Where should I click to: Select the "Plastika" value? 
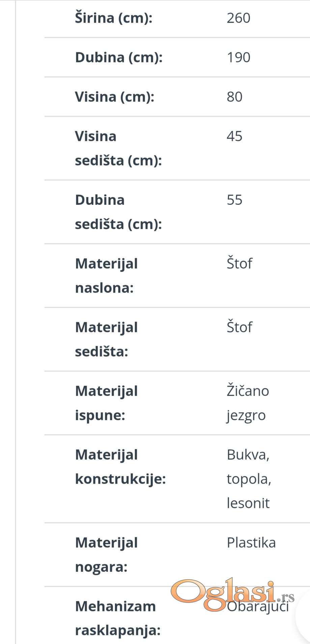[251, 543]
